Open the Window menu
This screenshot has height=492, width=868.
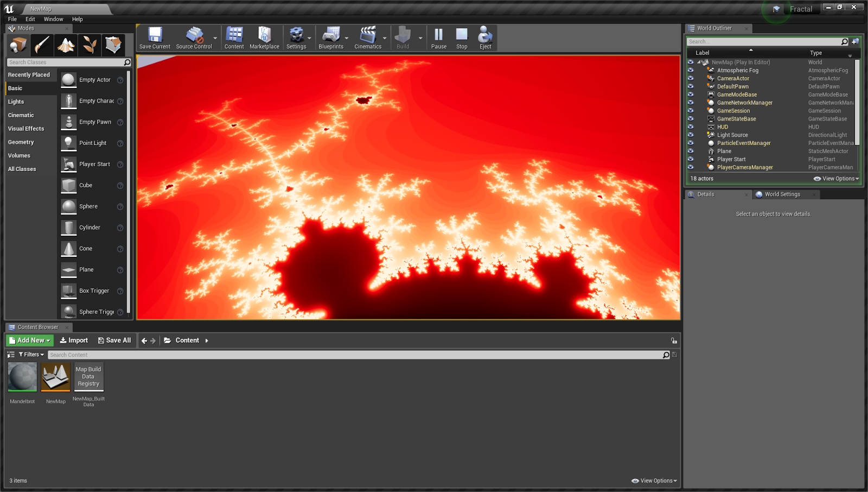[x=53, y=19]
